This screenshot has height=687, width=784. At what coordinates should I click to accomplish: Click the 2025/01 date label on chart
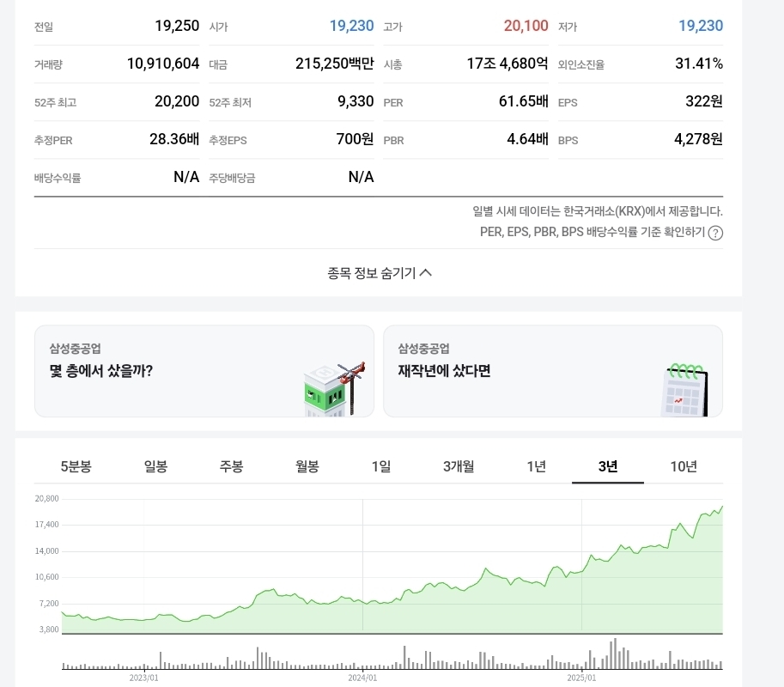[581, 678]
